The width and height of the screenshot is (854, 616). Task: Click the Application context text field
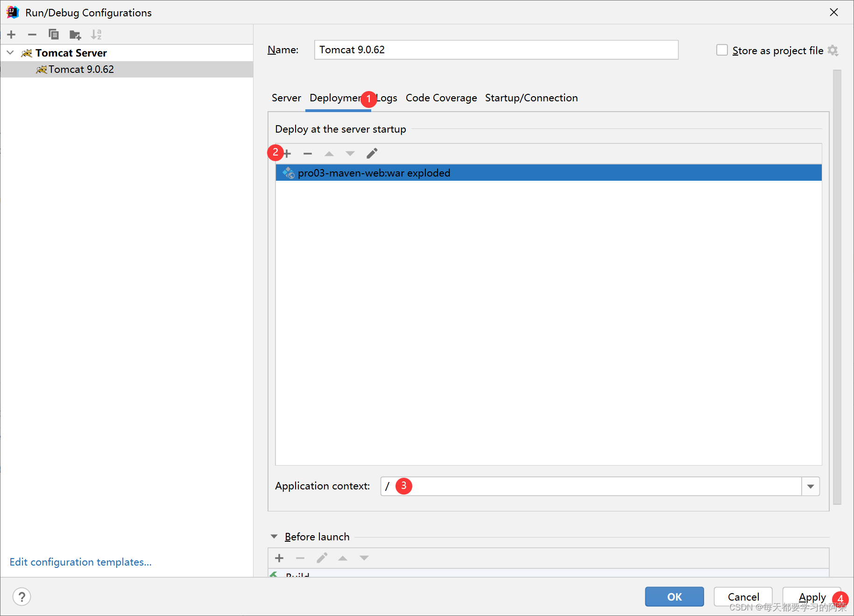tap(591, 486)
